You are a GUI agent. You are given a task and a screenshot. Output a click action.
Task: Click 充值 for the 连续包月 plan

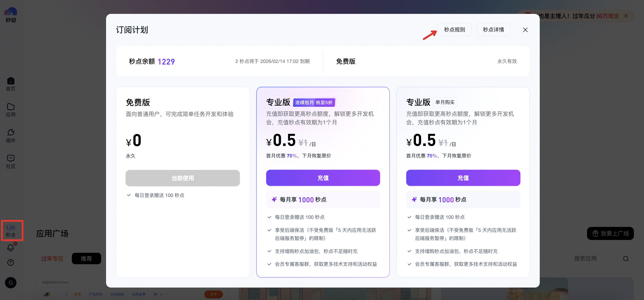point(323,178)
